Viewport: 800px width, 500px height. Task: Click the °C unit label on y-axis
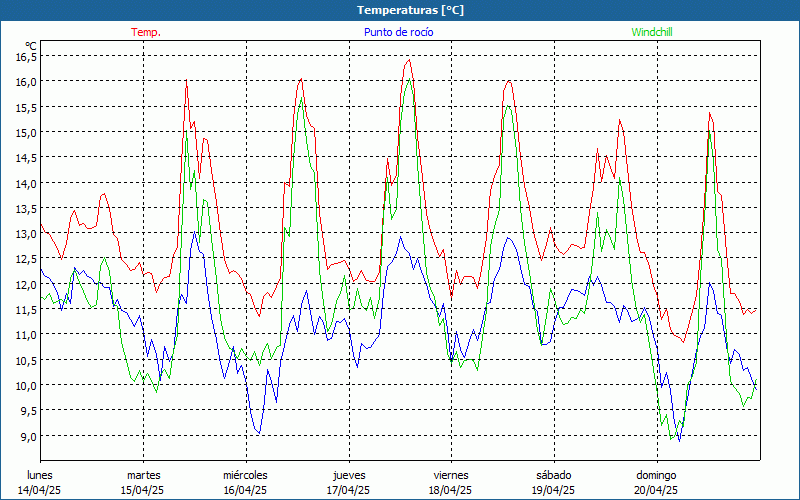(x=31, y=46)
